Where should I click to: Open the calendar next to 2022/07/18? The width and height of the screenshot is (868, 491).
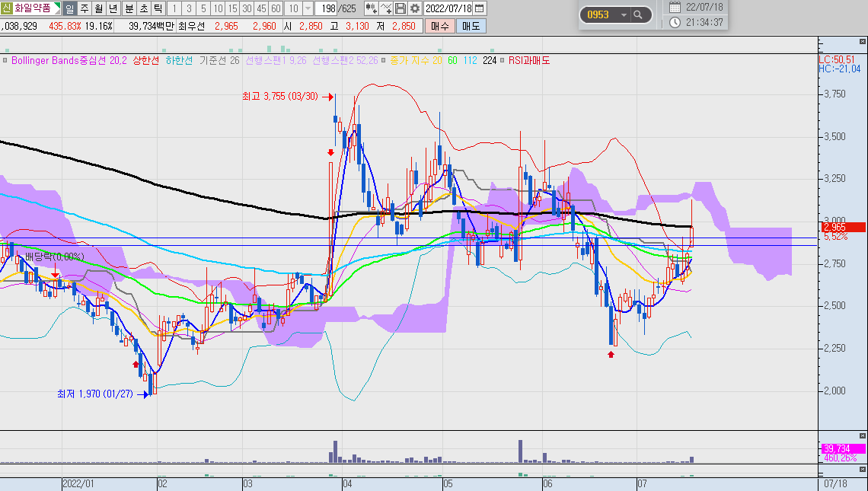(480, 8)
